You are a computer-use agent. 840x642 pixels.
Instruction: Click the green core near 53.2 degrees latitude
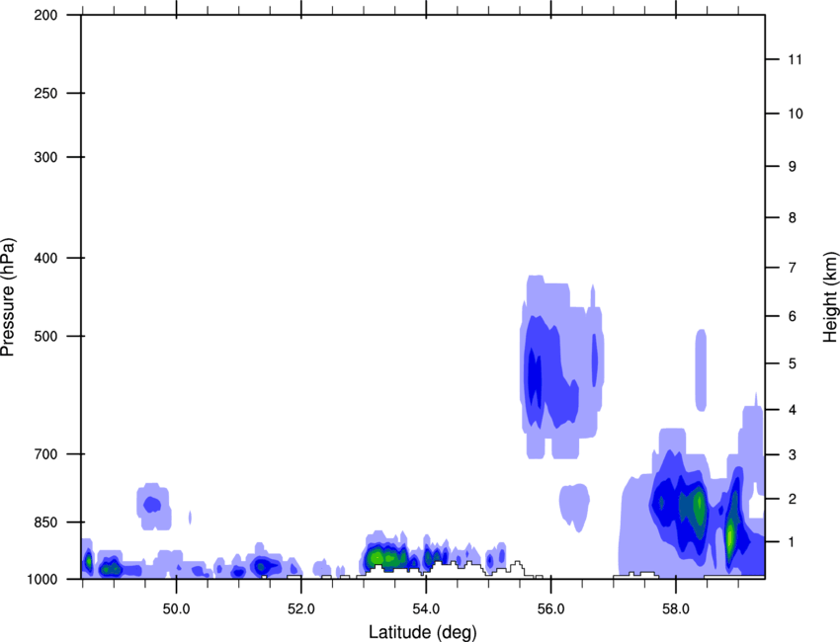click(378, 558)
